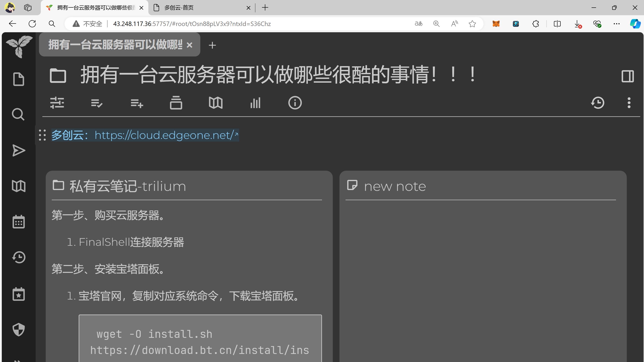Open Copilot sidebar
This screenshot has width=644, height=362.
635,24
